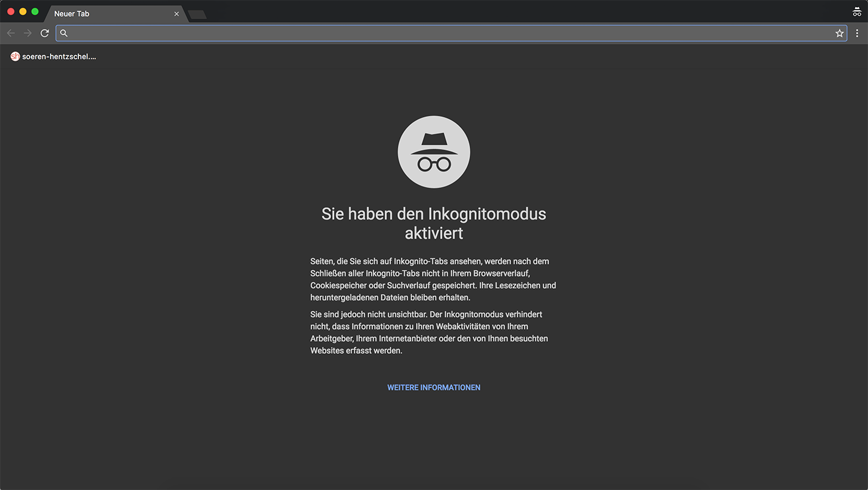Click the search magnifier icon in address bar
The image size is (868, 490).
(64, 33)
